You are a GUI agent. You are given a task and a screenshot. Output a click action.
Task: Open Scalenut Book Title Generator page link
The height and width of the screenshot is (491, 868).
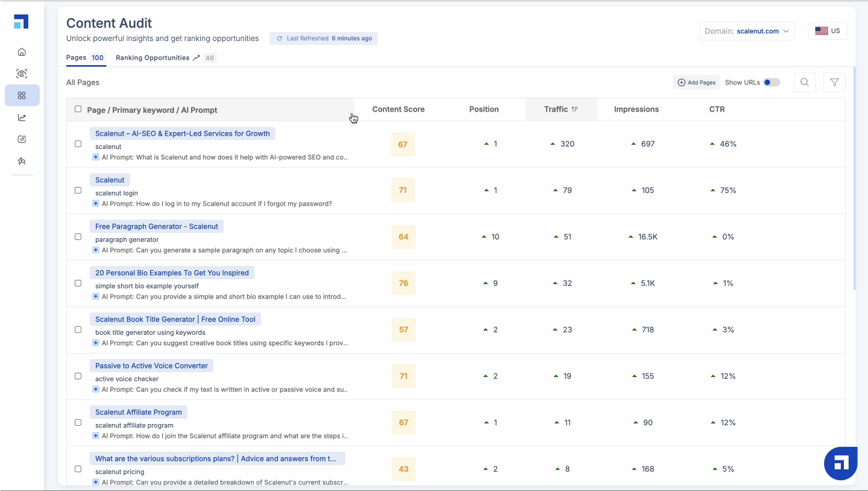(175, 319)
